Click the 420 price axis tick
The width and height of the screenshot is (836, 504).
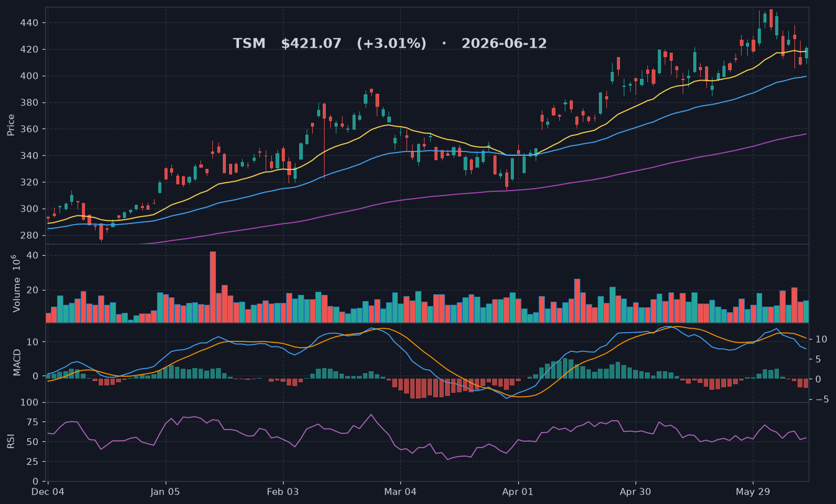[x=30, y=50]
